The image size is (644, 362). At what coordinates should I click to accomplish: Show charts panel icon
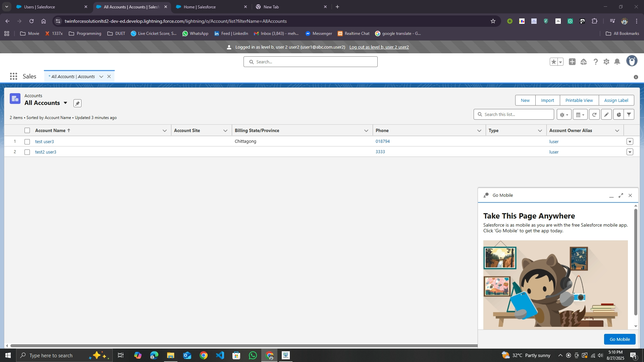tap(619, 115)
